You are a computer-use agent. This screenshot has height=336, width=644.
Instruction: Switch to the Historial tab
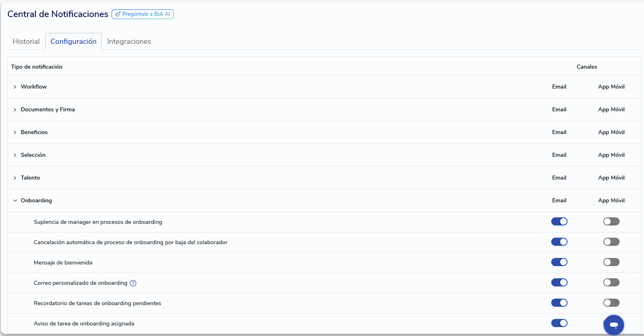click(x=26, y=41)
